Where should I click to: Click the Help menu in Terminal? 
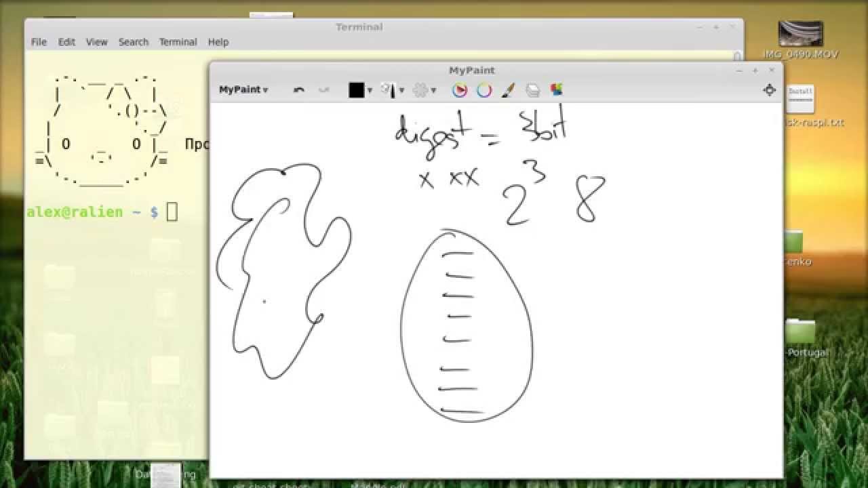click(x=218, y=42)
